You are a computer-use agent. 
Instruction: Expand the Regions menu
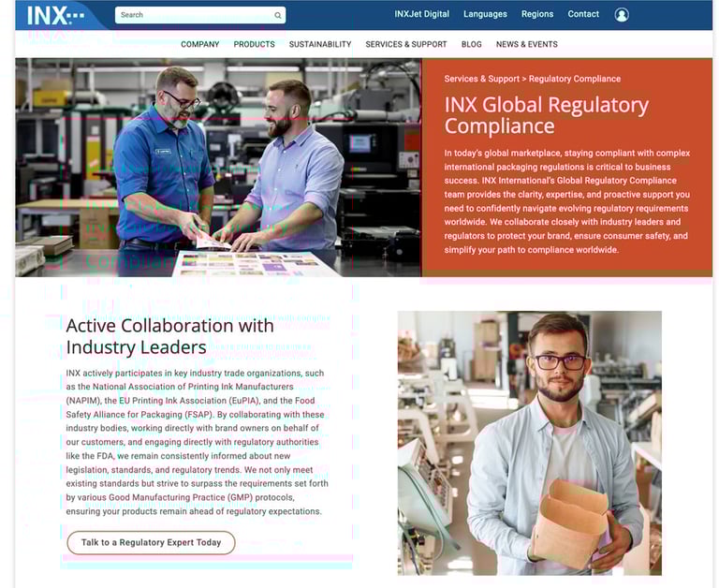click(537, 14)
